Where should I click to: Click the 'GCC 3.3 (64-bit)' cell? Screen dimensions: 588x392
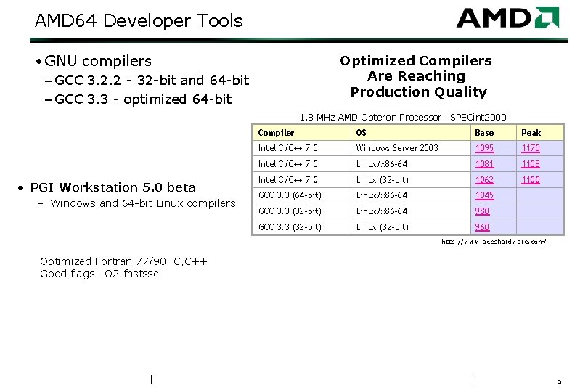click(x=290, y=195)
